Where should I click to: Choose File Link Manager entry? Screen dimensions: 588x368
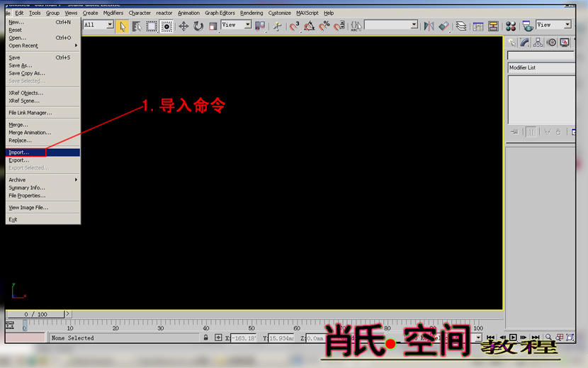(43, 113)
